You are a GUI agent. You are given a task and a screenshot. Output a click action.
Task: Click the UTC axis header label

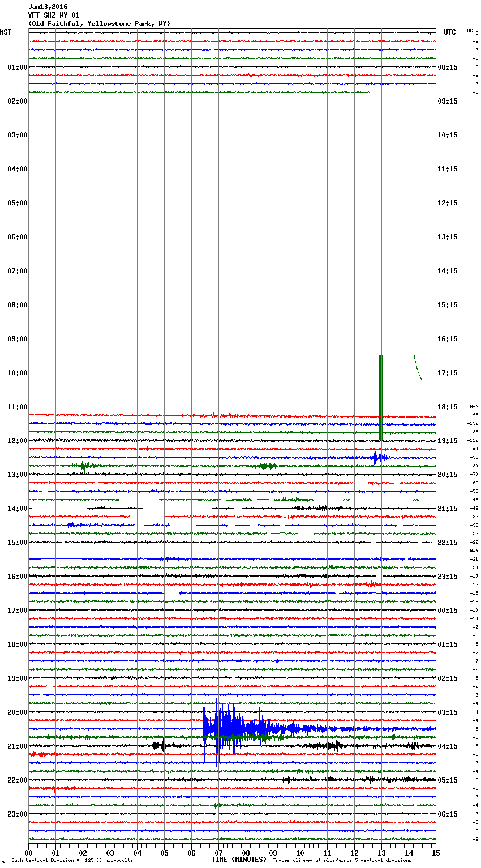450,32
